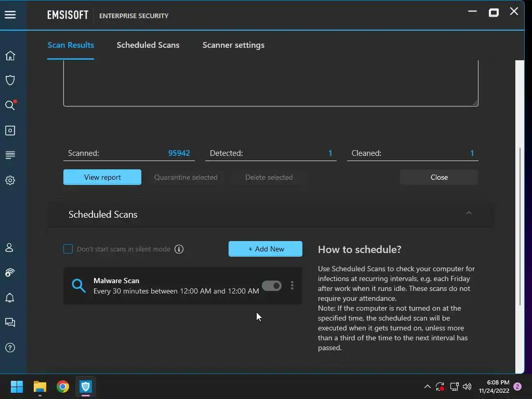Click the View report button
The image size is (532, 399).
[x=102, y=177]
